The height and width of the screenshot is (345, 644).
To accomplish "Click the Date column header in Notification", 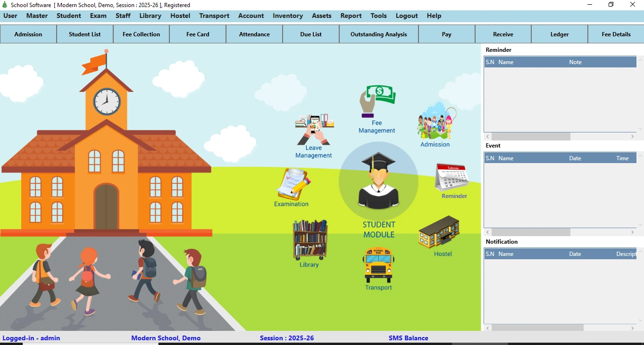I will (x=575, y=254).
